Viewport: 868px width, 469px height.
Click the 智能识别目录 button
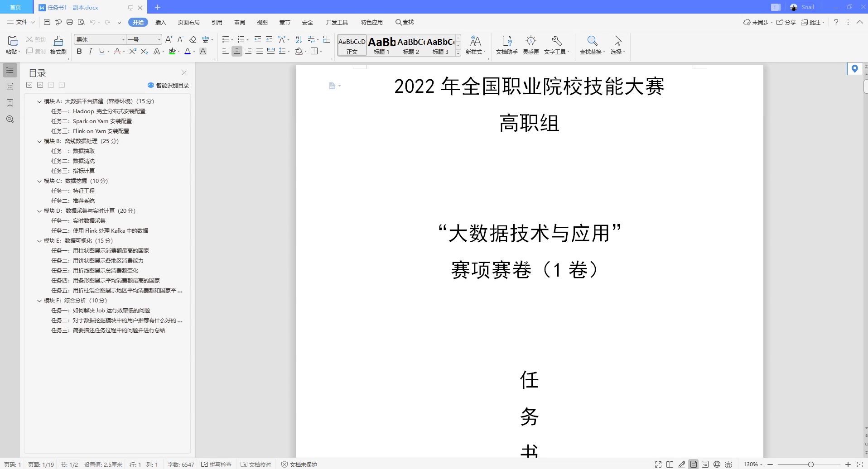(x=168, y=85)
